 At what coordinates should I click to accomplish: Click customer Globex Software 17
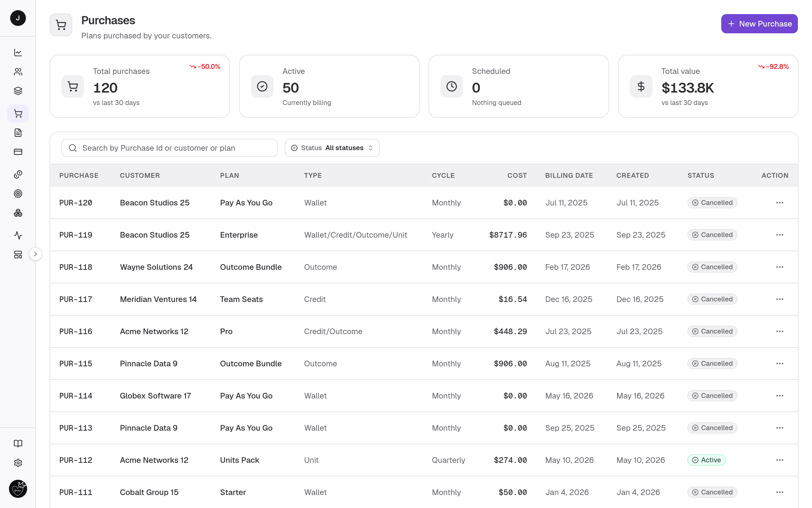pos(155,396)
